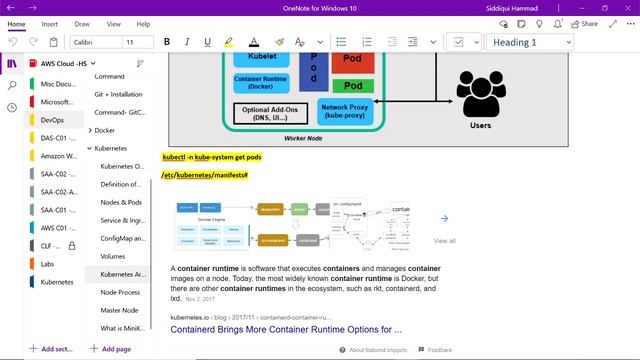Go back with the back arrow
This screenshot has width=640, height=360.
11,8
